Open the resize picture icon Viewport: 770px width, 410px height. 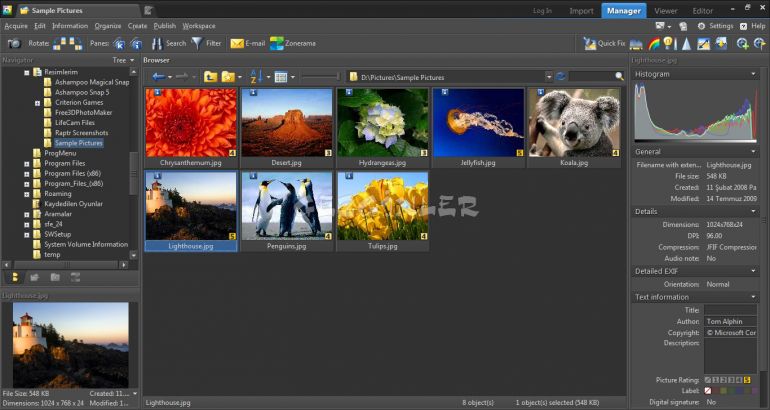pyautogui.click(x=704, y=44)
